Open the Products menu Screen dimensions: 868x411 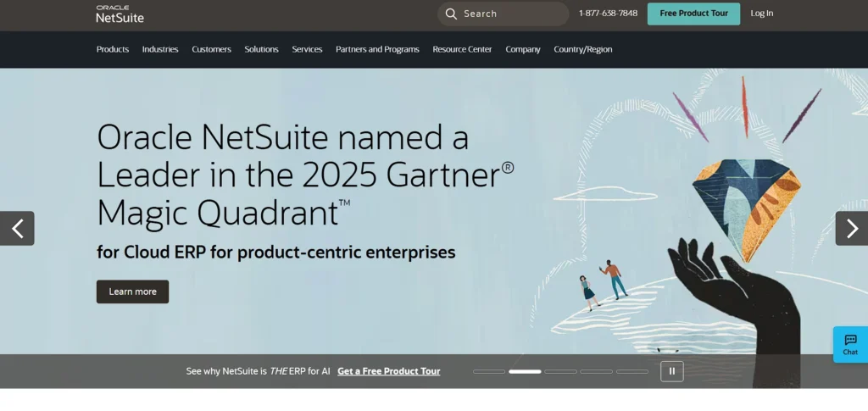tap(113, 49)
